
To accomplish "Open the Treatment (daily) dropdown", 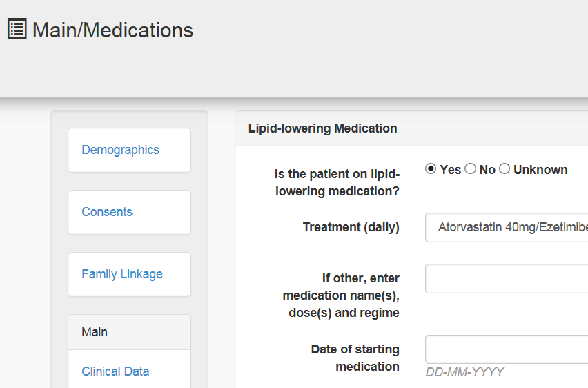I will point(507,227).
